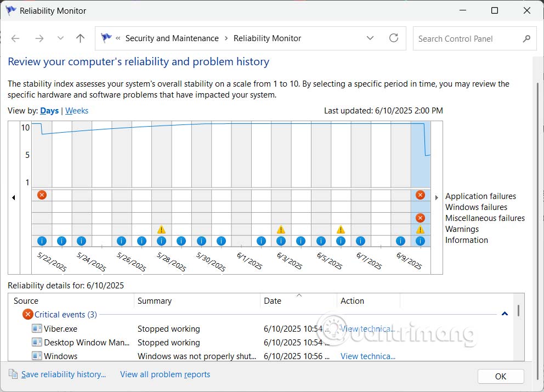Click the details list scrollbar thumb
Image resolution: width=544 pixels, height=392 pixels.
518,310
